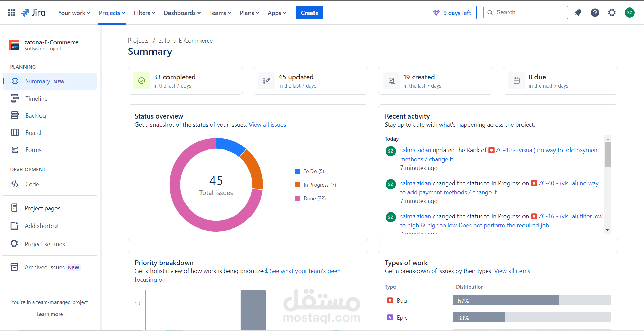Click the Bug type icon
Screen dimensions: 644x331
(x=390, y=300)
